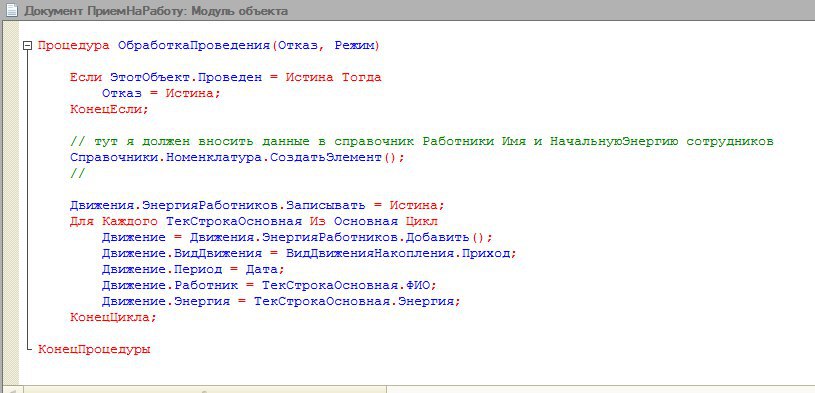The height and width of the screenshot is (393, 815).
Task: Click the word 'Цикл' ending the loop header
Action: (x=422, y=221)
